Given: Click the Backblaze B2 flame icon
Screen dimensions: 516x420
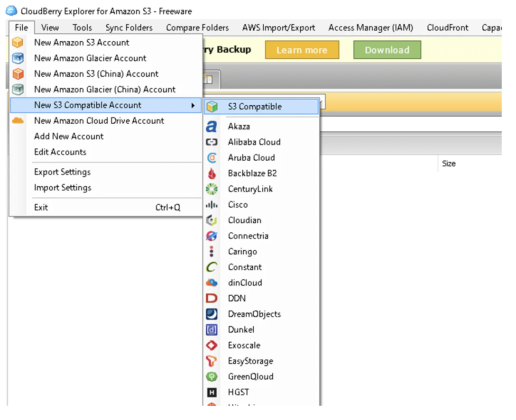Looking at the screenshot, I should [212, 173].
